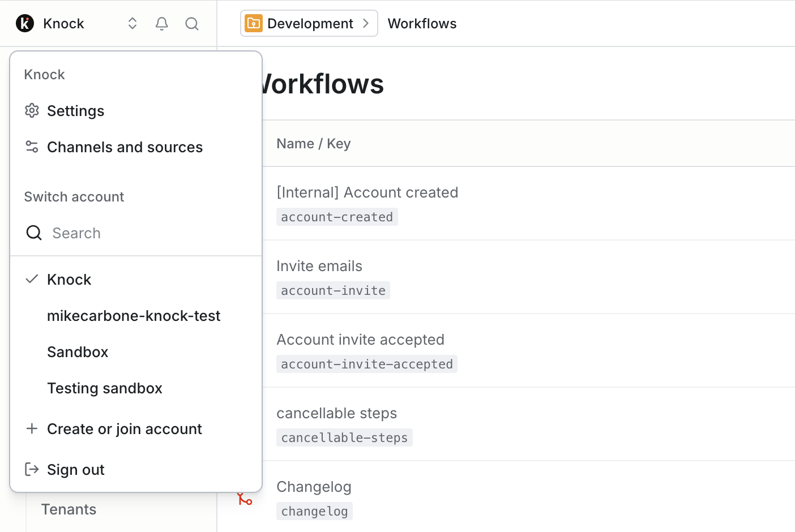Select Tenants in the sidebar
This screenshot has width=795, height=532.
click(69, 509)
